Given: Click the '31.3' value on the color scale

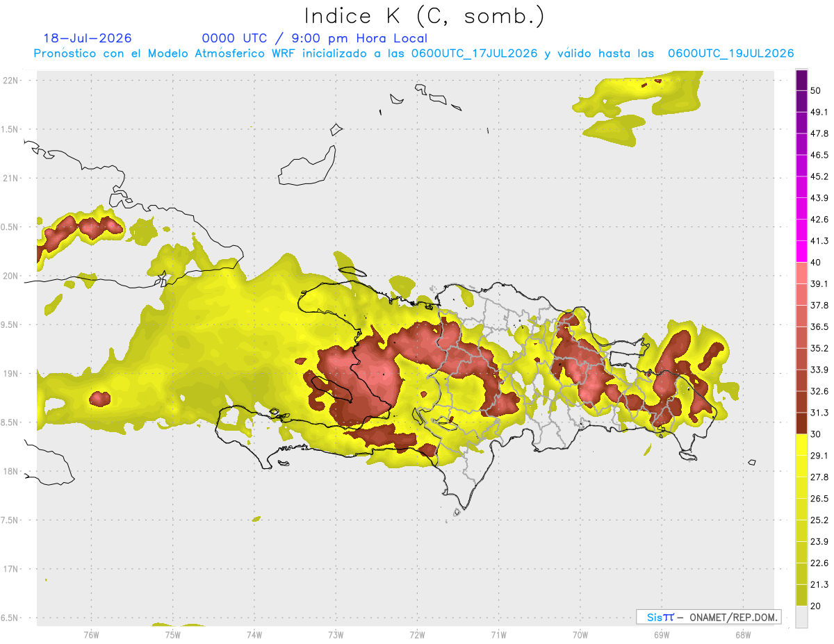Looking at the screenshot, I should tap(819, 413).
